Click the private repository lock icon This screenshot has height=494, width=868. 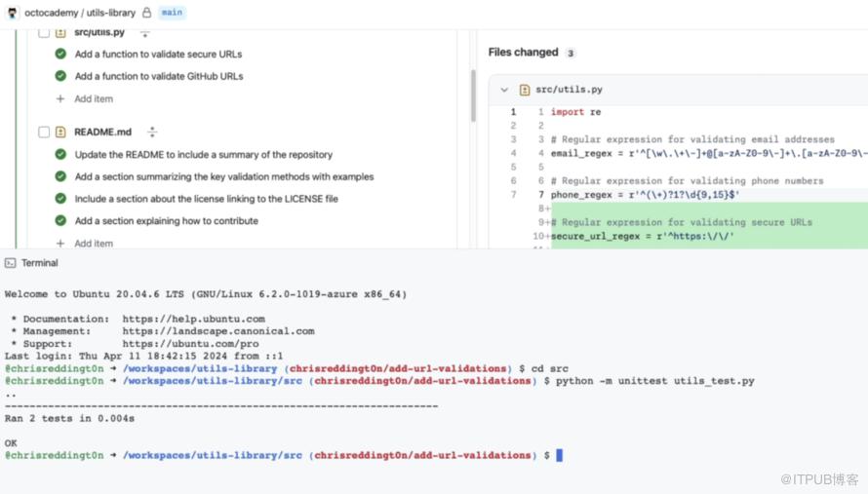(146, 13)
